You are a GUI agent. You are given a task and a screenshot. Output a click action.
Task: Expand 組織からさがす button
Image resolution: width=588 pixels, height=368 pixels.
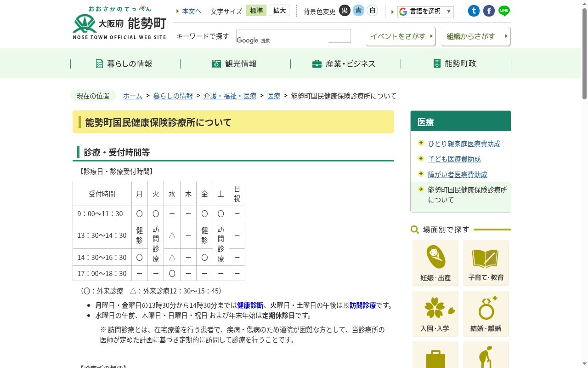pyautogui.click(x=475, y=36)
